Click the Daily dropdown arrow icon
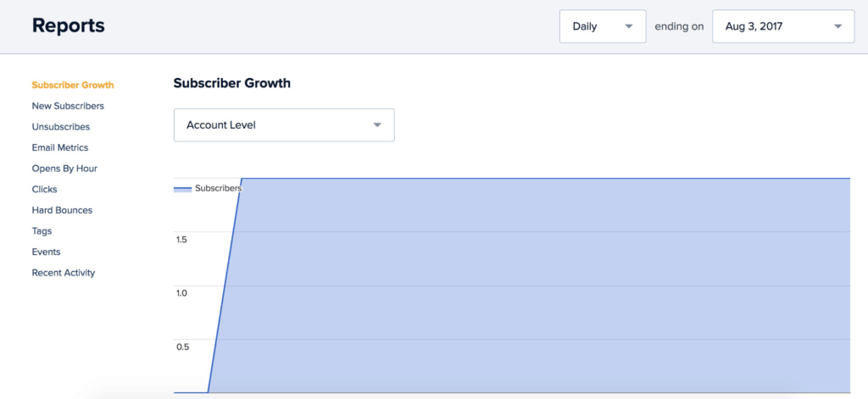The width and height of the screenshot is (868, 399). click(x=628, y=26)
